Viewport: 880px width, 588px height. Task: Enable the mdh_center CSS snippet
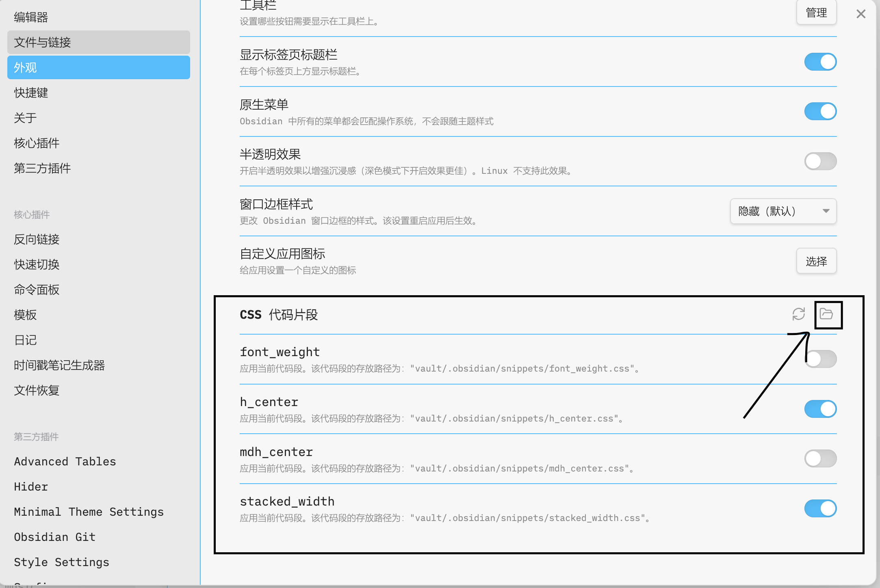tap(820, 459)
